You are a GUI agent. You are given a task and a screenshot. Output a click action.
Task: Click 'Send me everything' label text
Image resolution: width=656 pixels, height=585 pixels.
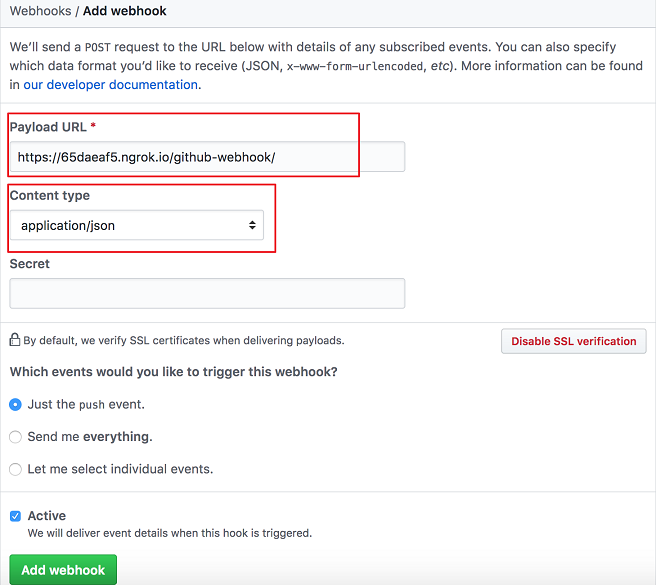(90, 436)
